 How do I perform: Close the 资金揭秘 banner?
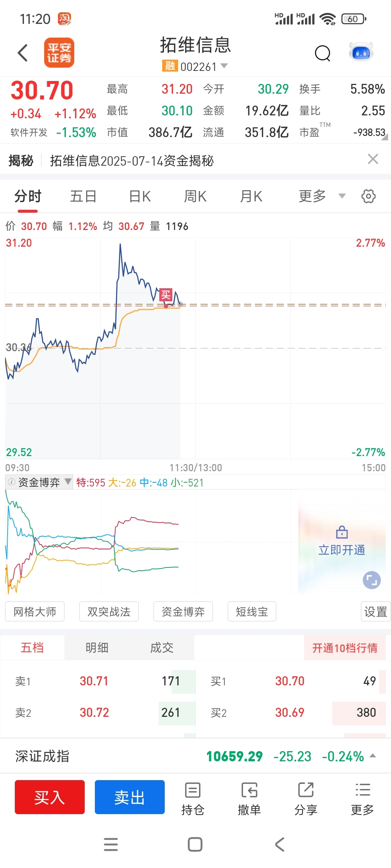pos(373,159)
